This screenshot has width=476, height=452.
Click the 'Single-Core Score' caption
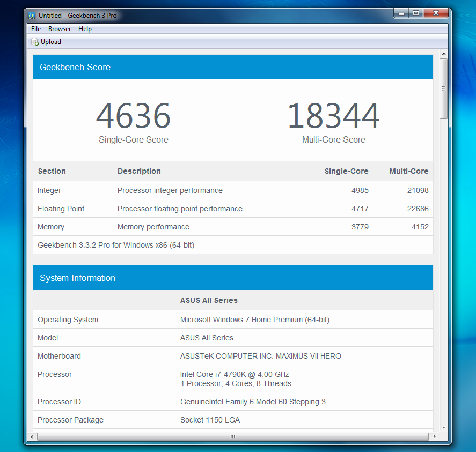click(x=134, y=139)
